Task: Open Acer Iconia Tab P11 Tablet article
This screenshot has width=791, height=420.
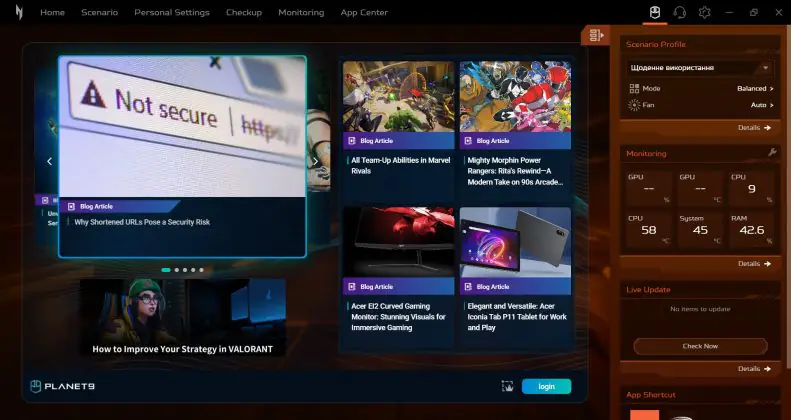Action: pos(517,317)
